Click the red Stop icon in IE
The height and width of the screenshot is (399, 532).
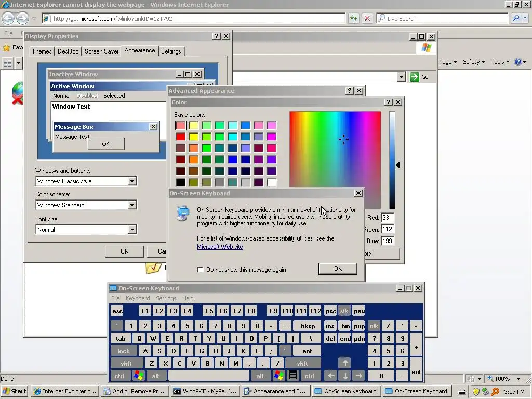pos(367,18)
